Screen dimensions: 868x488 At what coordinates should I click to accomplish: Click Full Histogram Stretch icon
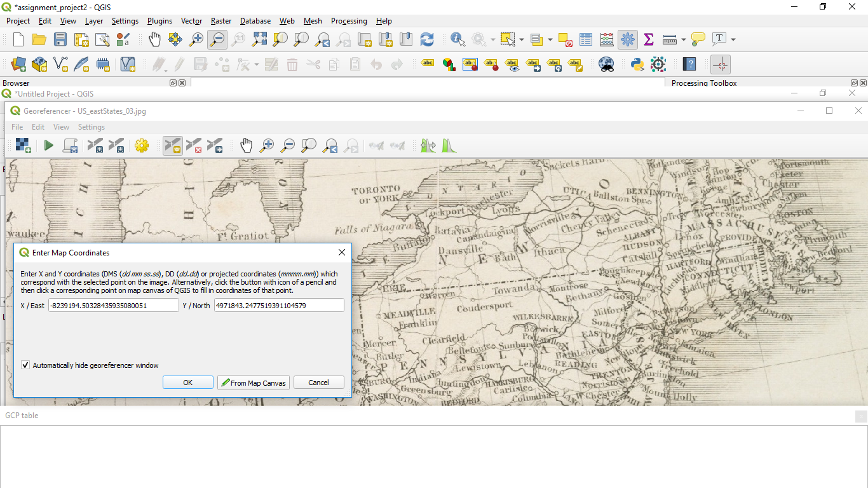click(x=428, y=146)
